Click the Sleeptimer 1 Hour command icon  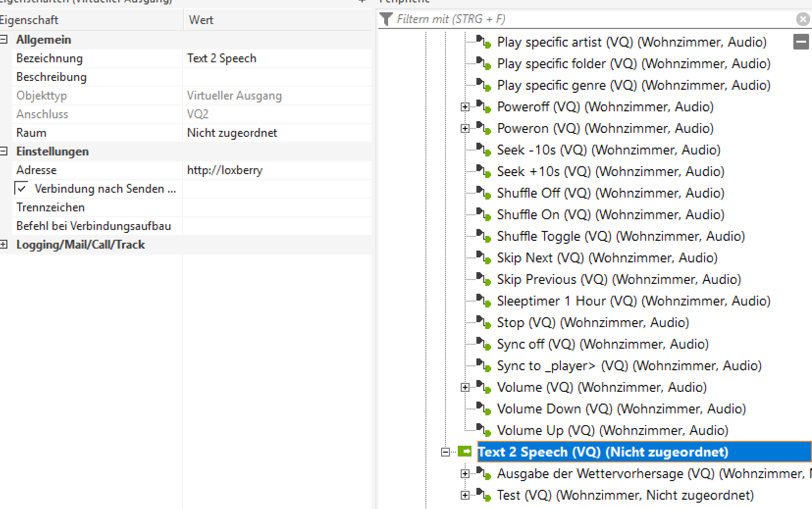point(484,301)
